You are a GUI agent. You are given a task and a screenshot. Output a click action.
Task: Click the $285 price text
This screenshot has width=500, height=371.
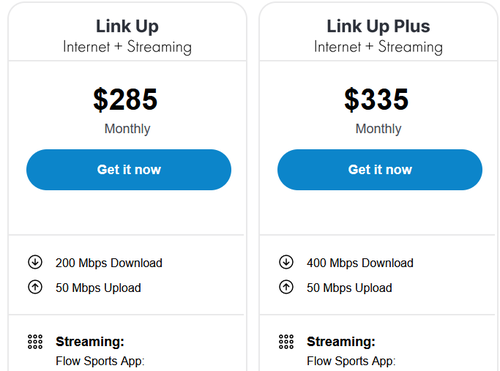[x=125, y=99]
